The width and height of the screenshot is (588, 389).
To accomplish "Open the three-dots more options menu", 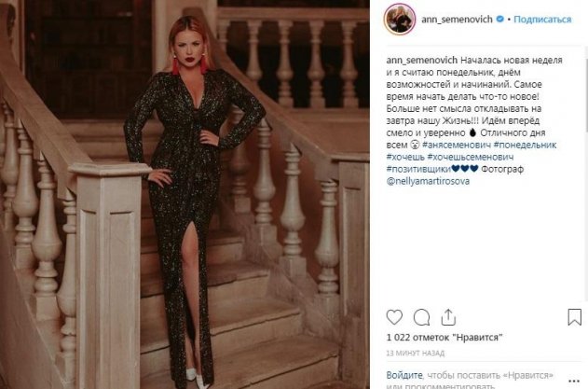I will (x=574, y=381).
